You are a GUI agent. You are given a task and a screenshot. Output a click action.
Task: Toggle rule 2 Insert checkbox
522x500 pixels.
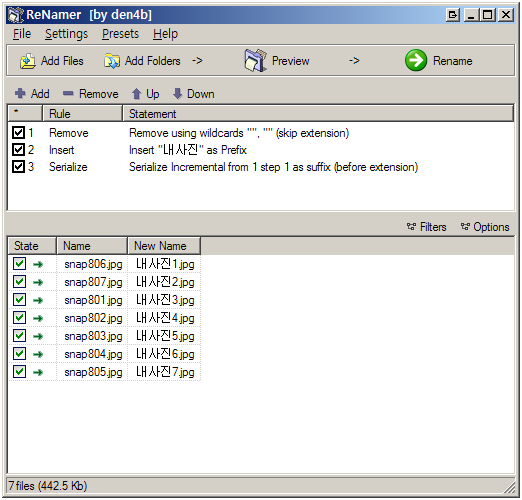click(18, 150)
